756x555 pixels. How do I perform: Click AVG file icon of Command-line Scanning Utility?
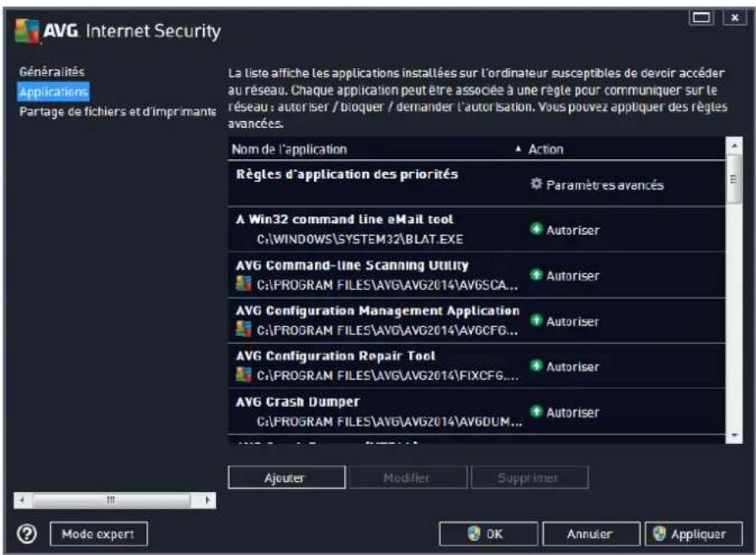click(x=243, y=284)
